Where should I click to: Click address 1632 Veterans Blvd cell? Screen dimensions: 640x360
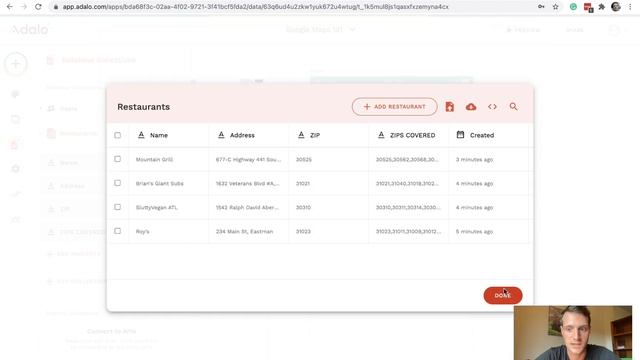248,184
